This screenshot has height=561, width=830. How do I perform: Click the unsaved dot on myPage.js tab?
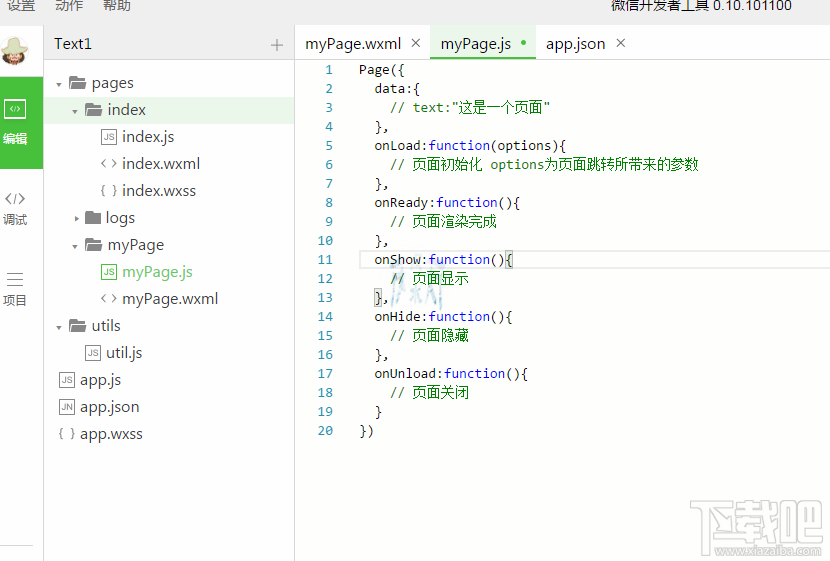(x=523, y=43)
